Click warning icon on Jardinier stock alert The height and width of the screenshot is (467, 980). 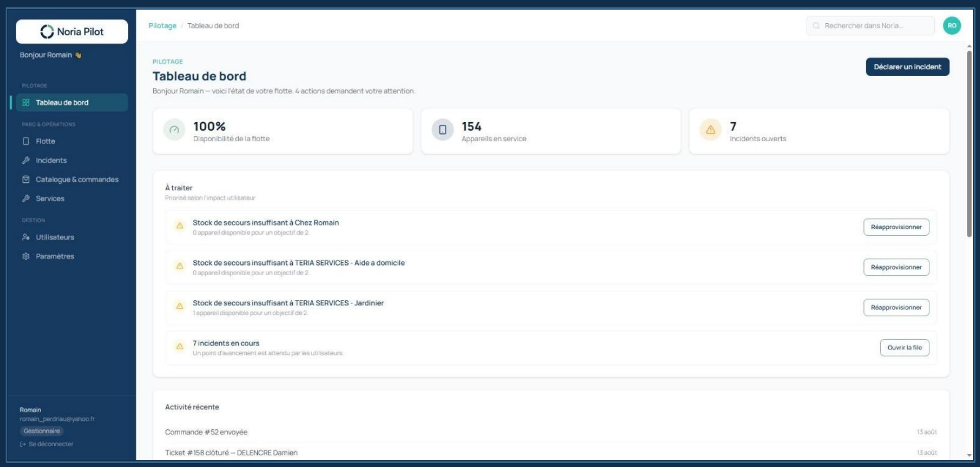point(180,306)
